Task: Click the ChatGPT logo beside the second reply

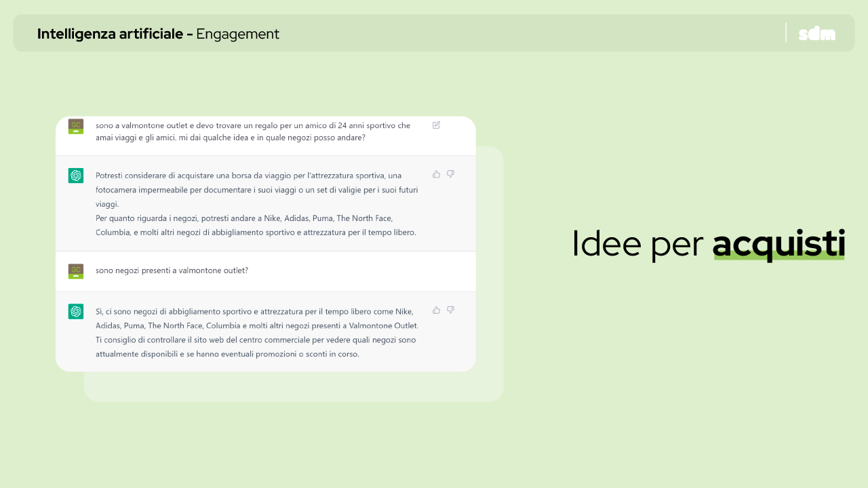Action: [x=76, y=311]
